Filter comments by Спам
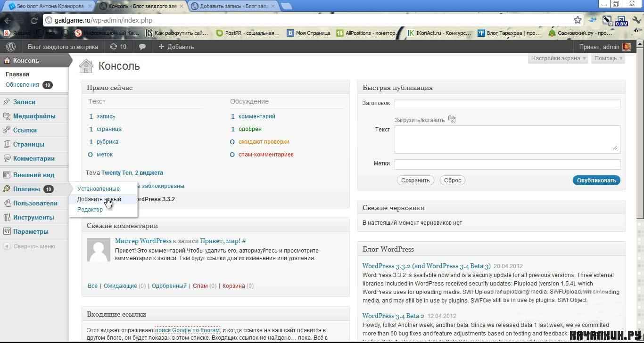644x343 pixels. tap(200, 286)
